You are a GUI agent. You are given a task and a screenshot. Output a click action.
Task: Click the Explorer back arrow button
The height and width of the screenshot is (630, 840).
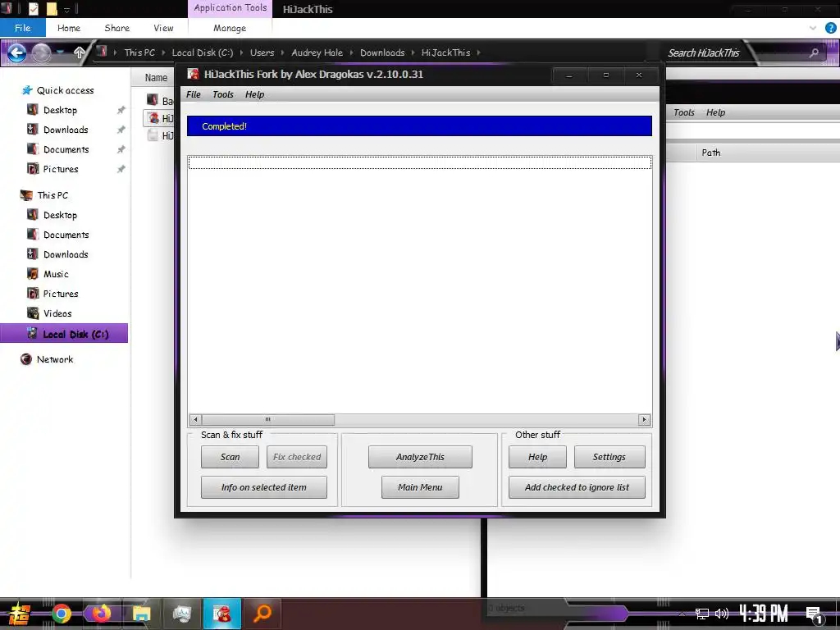pyautogui.click(x=17, y=52)
